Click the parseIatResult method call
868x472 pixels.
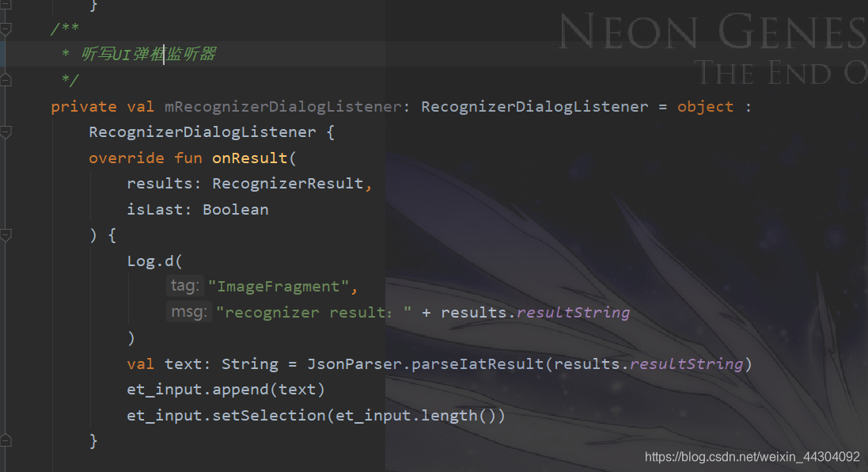point(478,364)
